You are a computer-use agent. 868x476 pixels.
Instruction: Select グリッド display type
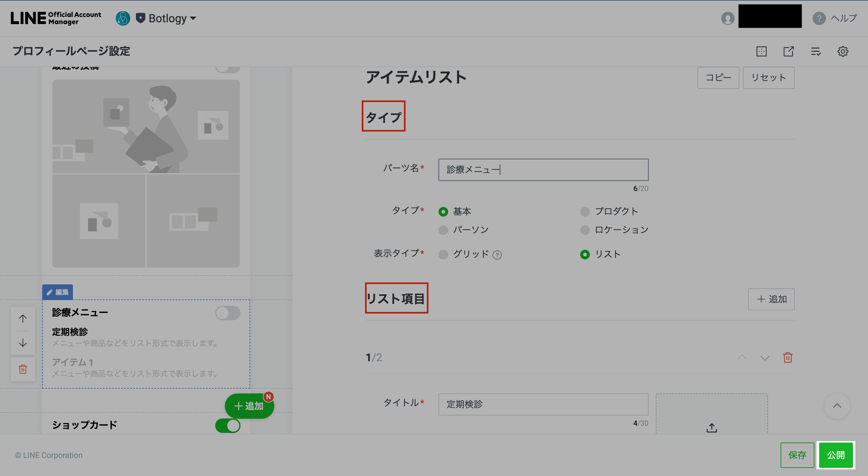tap(443, 254)
